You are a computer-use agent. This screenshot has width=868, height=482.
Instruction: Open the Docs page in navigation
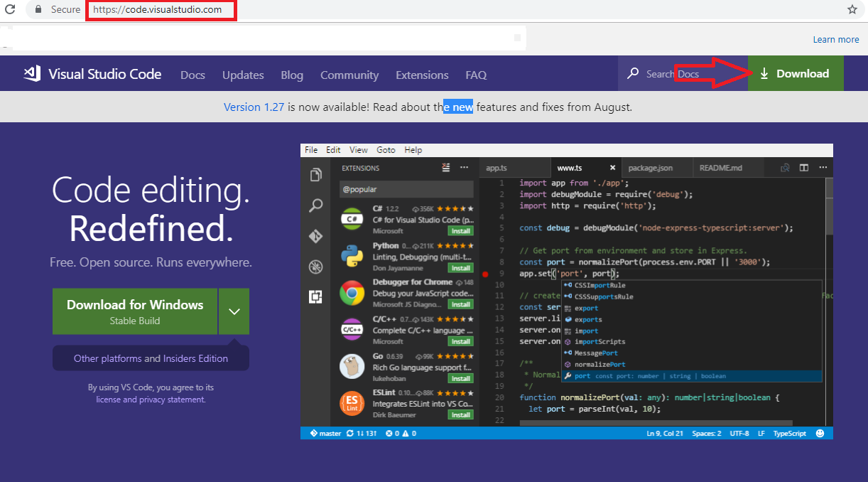(x=192, y=75)
